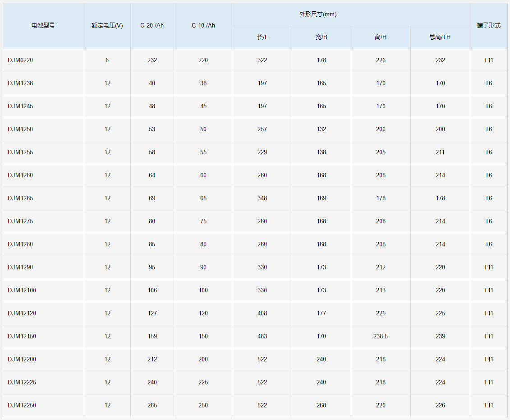Click C20 value 95 in DJM1290 row
This screenshot has height=420, width=510.
(x=152, y=268)
